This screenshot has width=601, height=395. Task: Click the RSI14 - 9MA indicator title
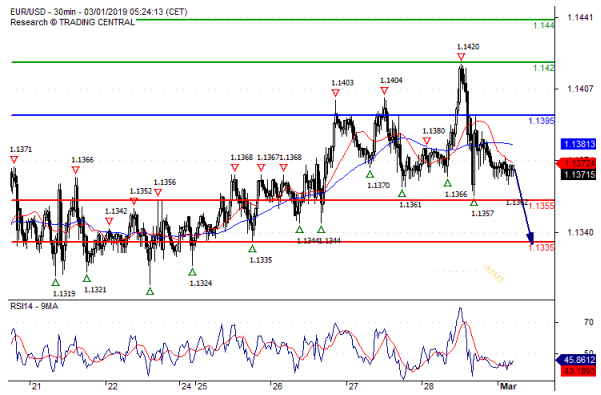[34, 306]
